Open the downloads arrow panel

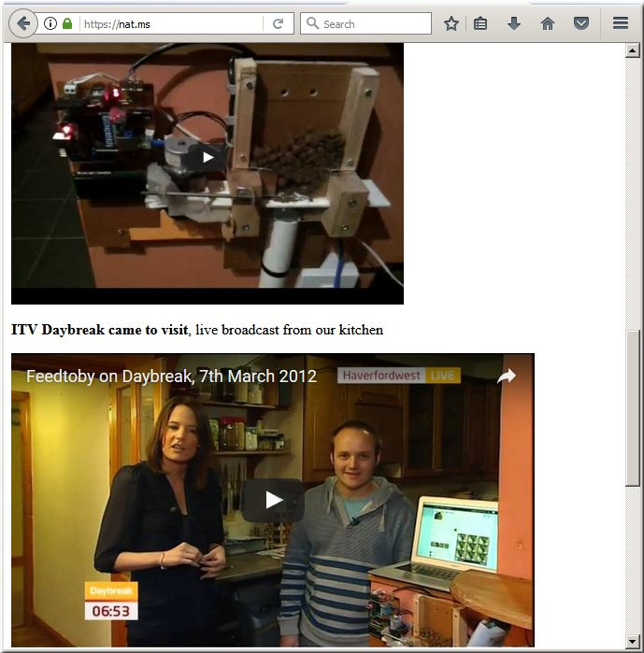(514, 23)
